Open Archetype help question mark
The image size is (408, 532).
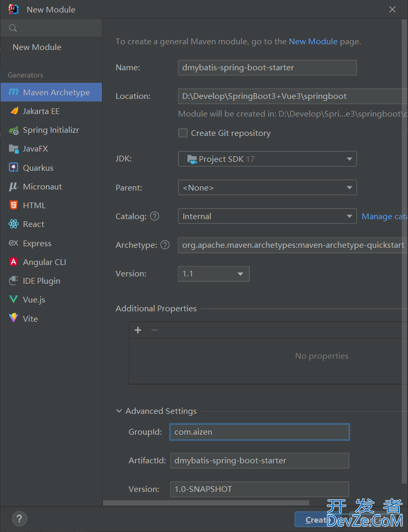(165, 245)
